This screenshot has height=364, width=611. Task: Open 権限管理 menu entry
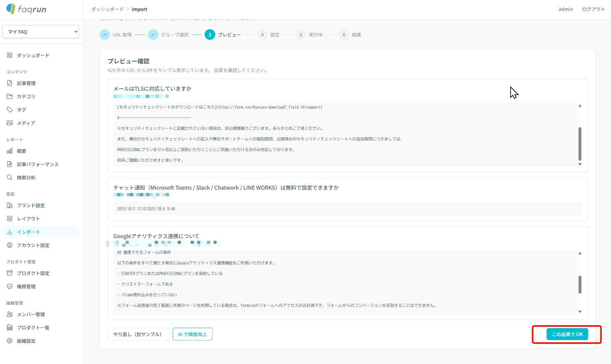41,287
